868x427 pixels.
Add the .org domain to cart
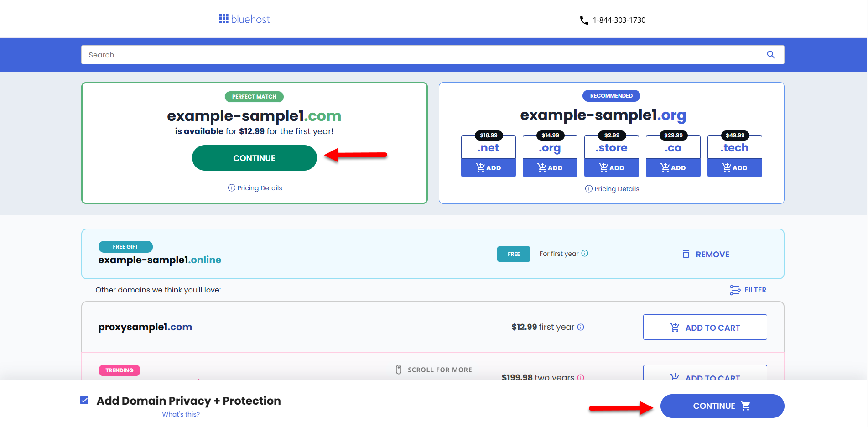[550, 168]
